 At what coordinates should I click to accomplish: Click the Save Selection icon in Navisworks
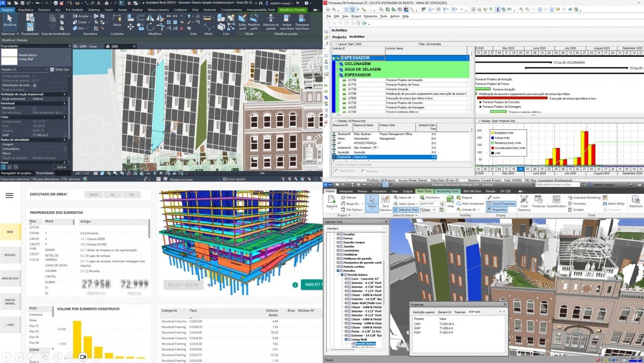coord(385,204)
